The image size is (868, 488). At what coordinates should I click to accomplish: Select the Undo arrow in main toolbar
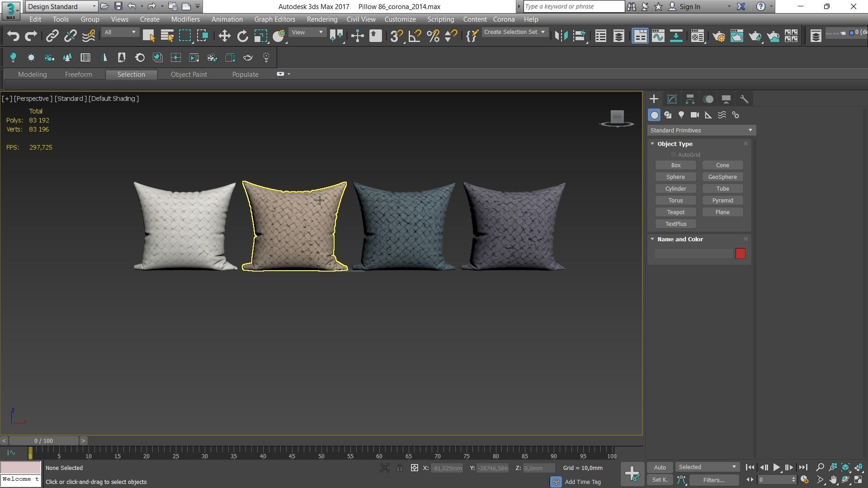(13, 36)
